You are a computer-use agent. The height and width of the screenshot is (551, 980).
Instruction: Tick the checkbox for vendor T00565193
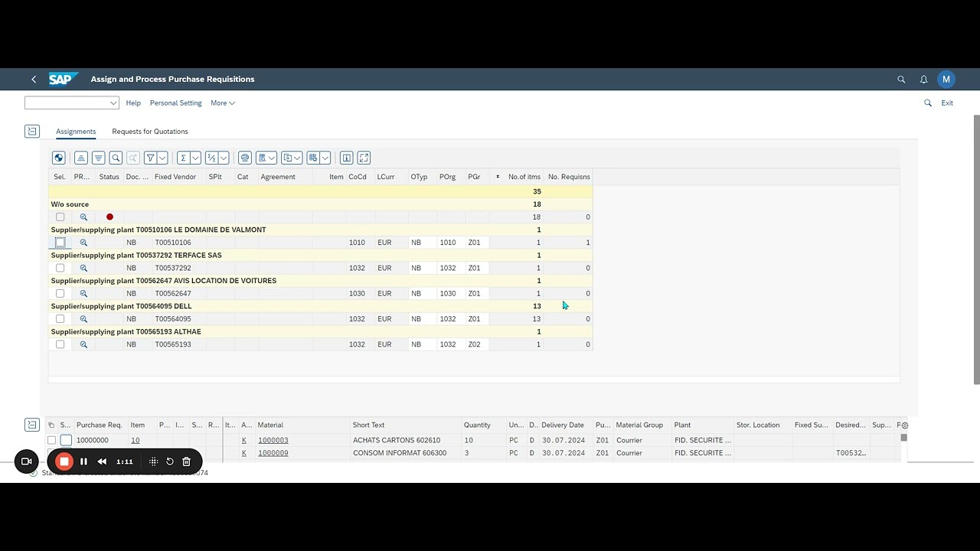(60, 344)
